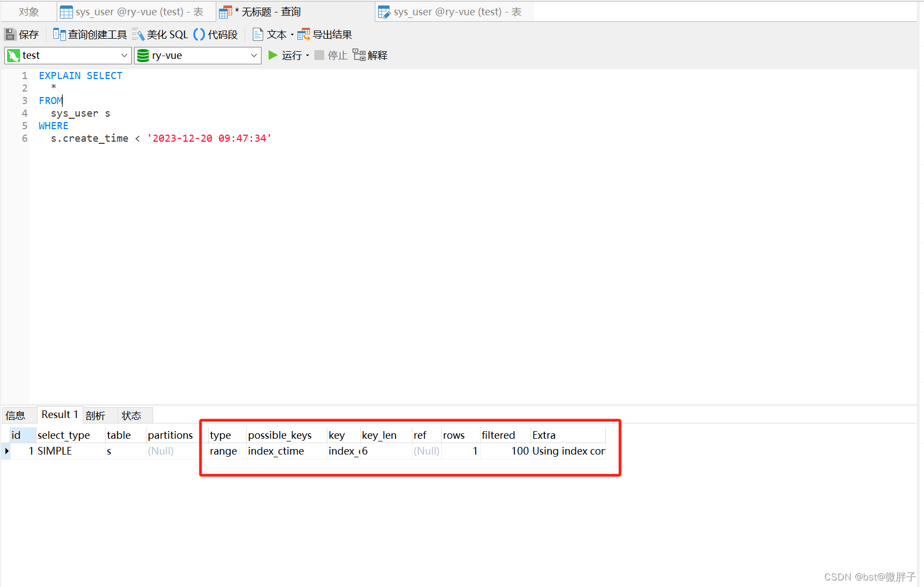This screenshot has width=924, height=587.
Task: Click line number 6 in editor gutter
Action: 25,138
